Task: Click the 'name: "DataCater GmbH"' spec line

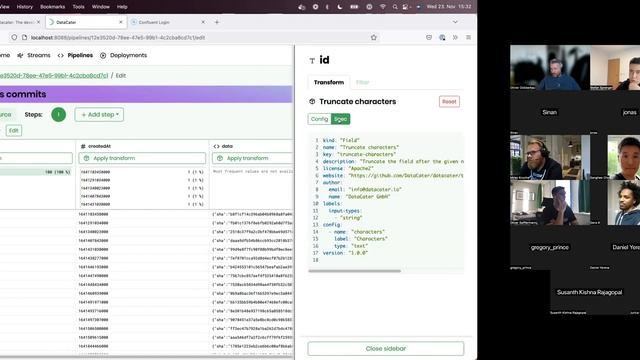Action: pos(359,196)
